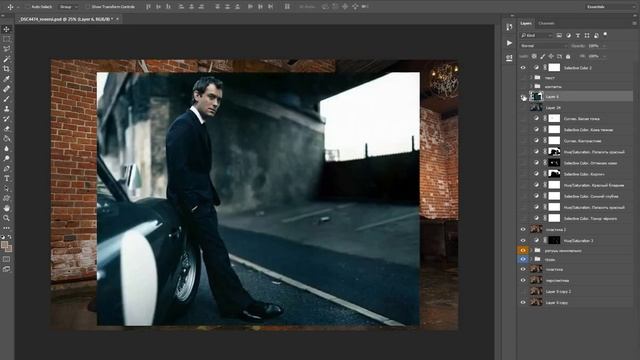Select the Blur tool

click(7, 149)
